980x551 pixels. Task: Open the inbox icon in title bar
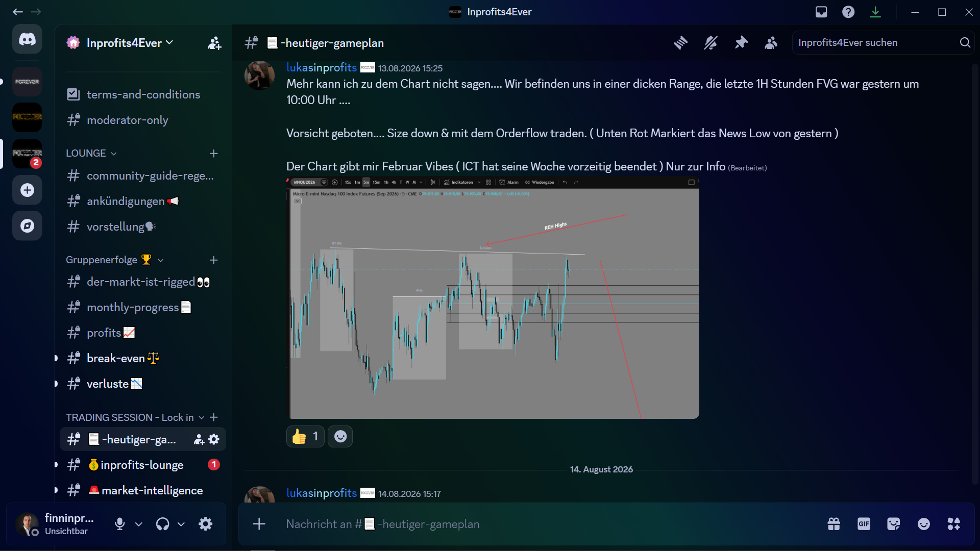point(821,12)
